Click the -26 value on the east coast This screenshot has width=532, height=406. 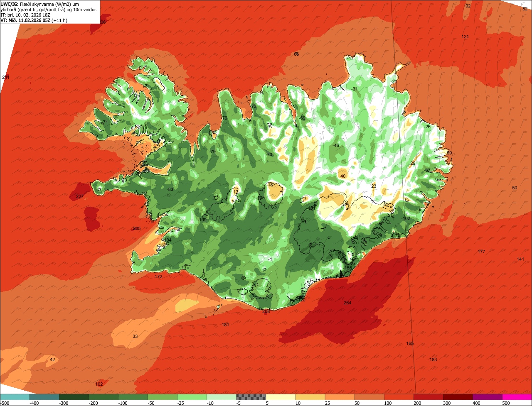[x=427, y=127]
